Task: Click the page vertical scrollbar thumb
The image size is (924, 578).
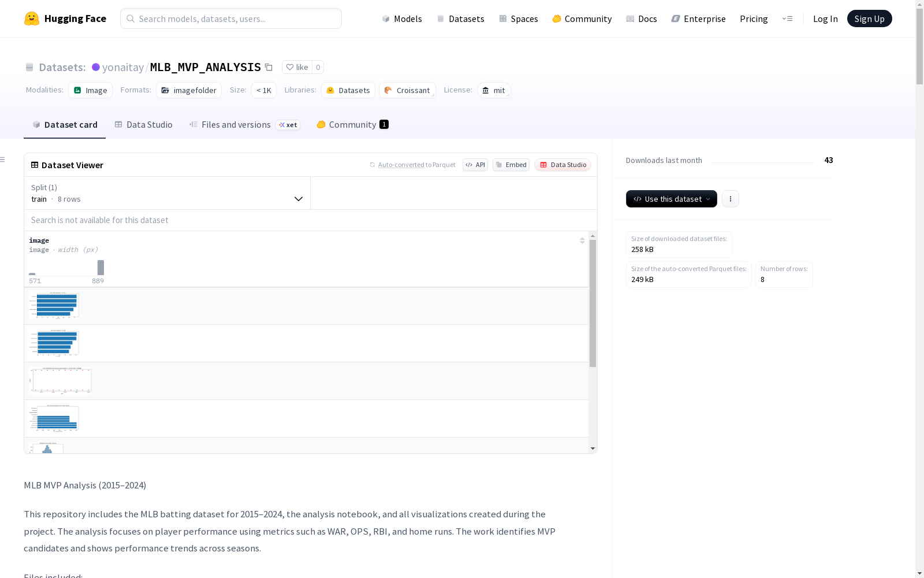Action: [919, 46]
